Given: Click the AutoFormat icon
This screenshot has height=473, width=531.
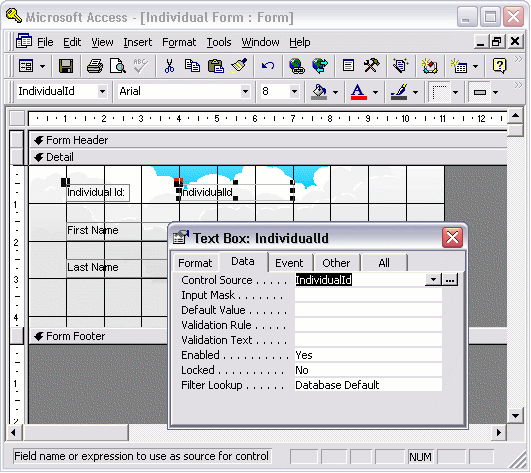Looking at the screenshot, I should coord(400,66).
